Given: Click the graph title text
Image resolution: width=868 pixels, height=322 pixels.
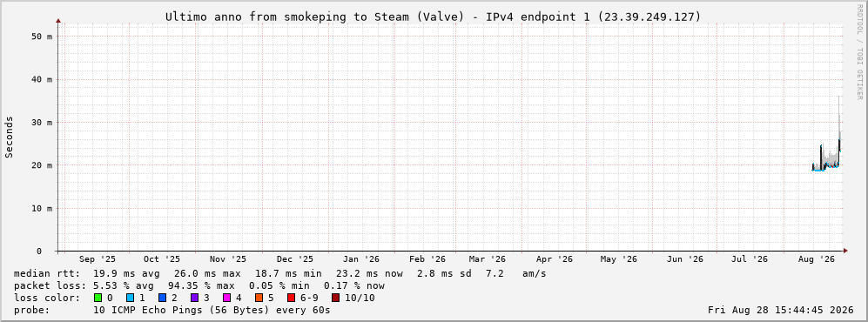Looking at the screenshot, I should (433, 17).
